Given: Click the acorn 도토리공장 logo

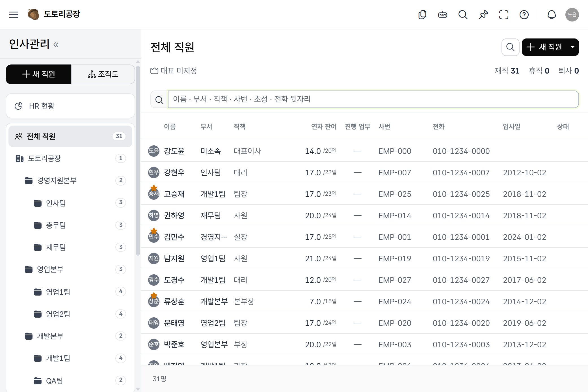Looking at the screenshot, I should point(54,14).
